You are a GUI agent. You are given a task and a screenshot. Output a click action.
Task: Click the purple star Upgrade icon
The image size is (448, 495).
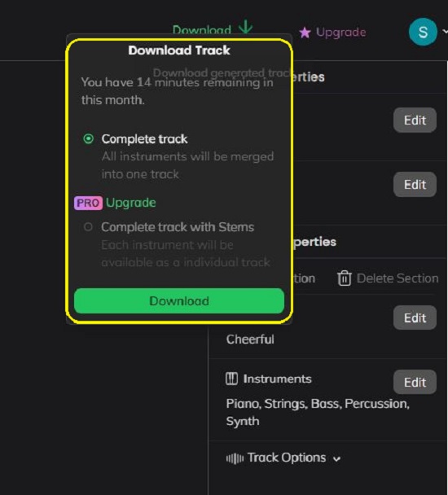305,33
